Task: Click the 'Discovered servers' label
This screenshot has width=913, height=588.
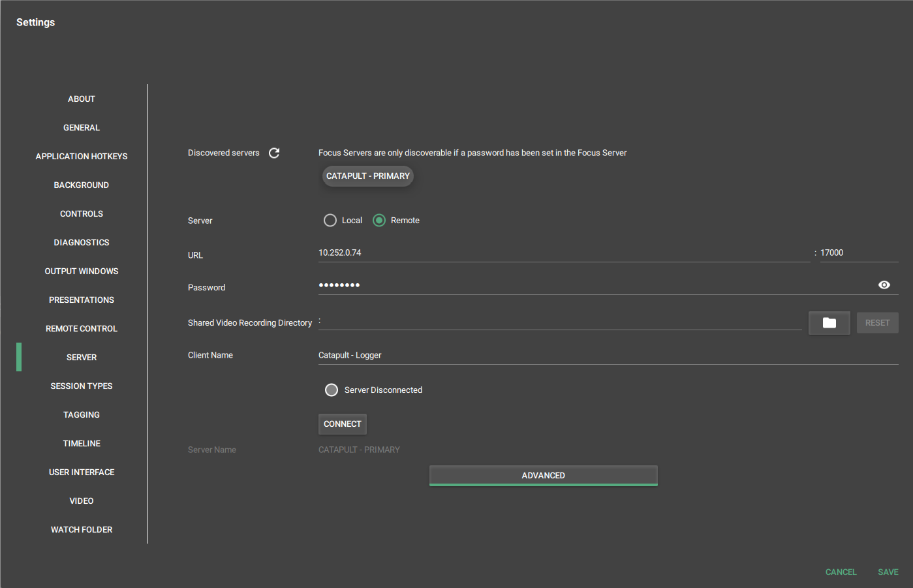Action: point(224,153)
